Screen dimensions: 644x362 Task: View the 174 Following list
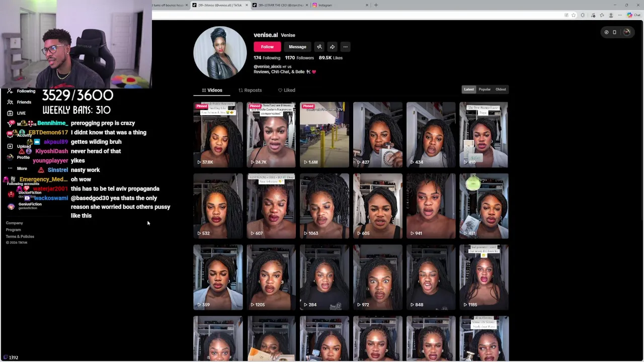(267, 58)
